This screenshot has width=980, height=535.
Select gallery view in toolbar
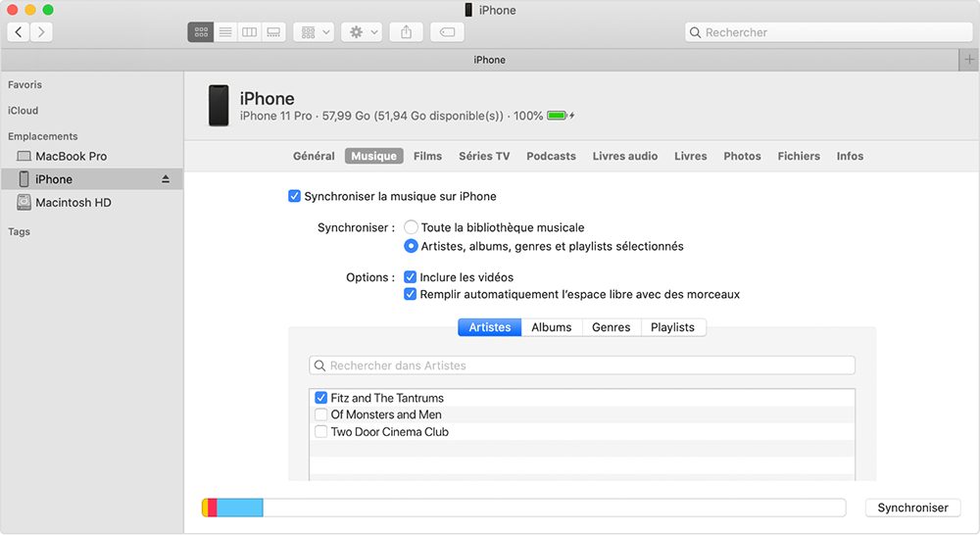pos(274,32)
